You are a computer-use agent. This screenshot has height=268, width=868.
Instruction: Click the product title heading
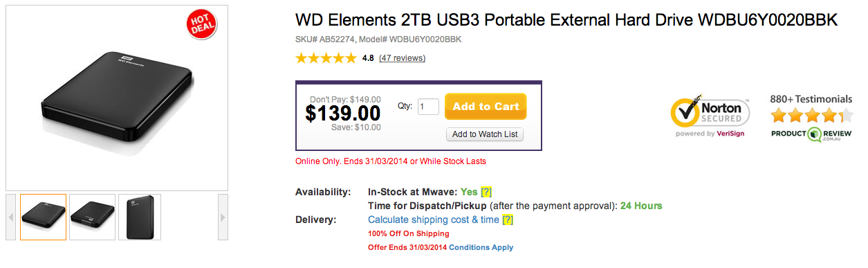[x=566, y=21]
